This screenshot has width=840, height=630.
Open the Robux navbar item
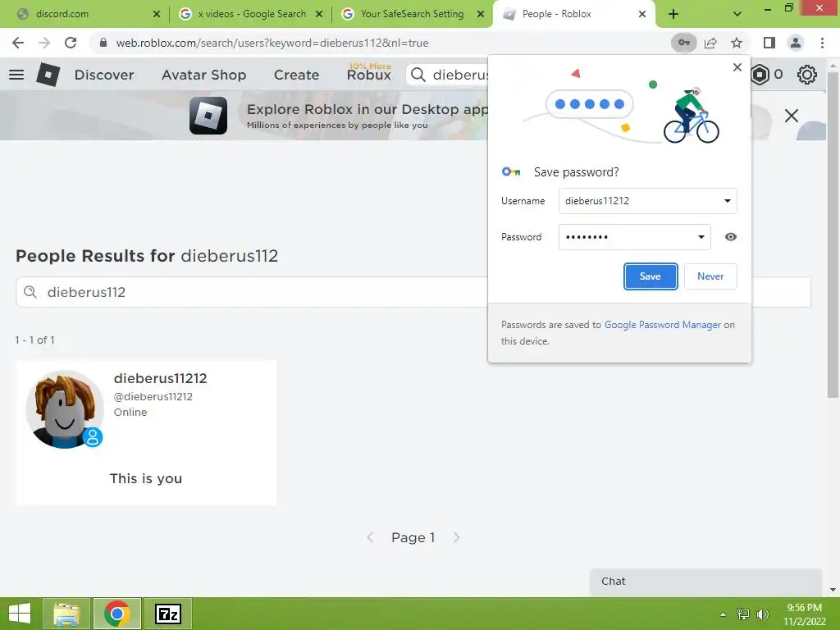pos(368,75)
